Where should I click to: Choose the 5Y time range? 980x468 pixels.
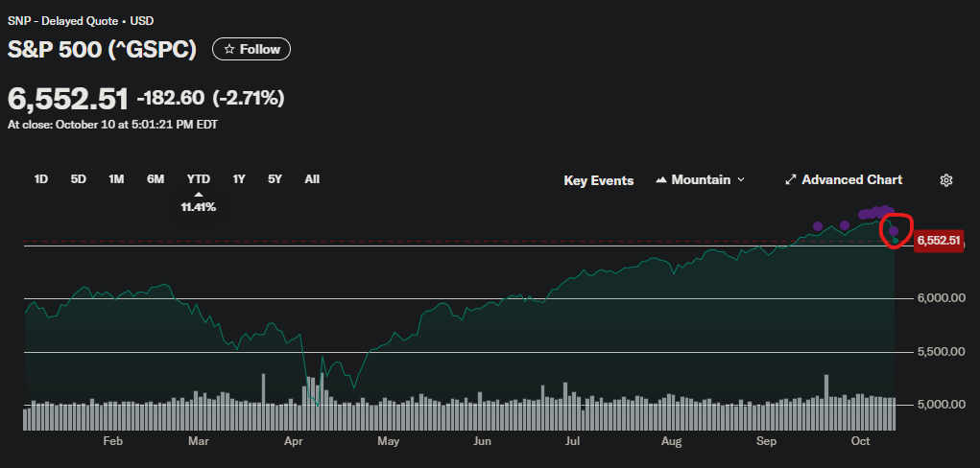point(275,179)
